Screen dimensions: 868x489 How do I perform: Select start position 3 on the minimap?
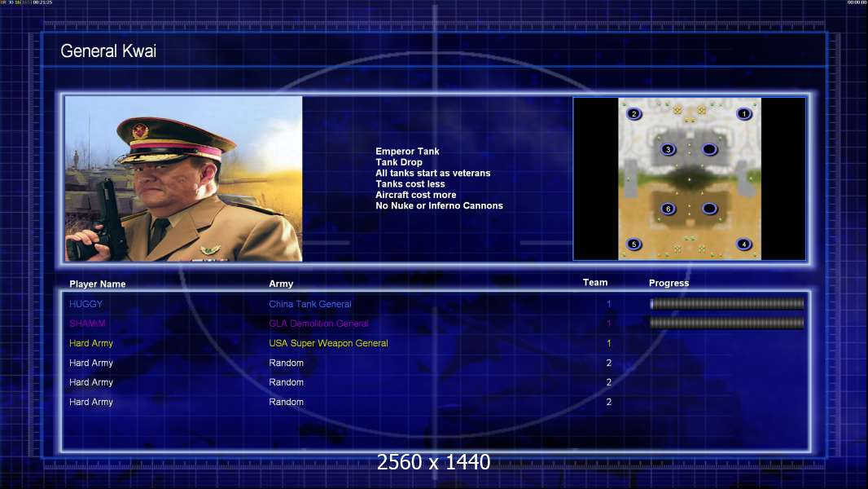click(x=669, y=149)
